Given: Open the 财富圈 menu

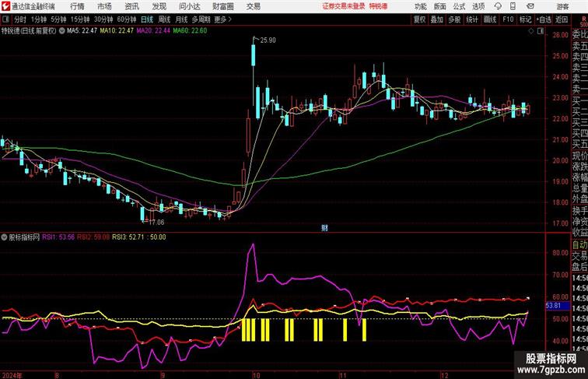Looking at the screenshot, I should pos(222,6).
